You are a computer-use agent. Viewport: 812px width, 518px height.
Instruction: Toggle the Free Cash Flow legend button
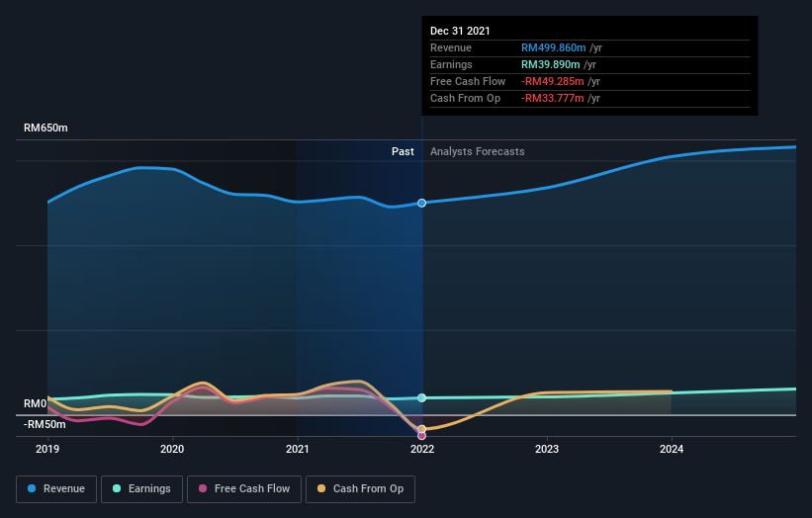click(244, 489)
